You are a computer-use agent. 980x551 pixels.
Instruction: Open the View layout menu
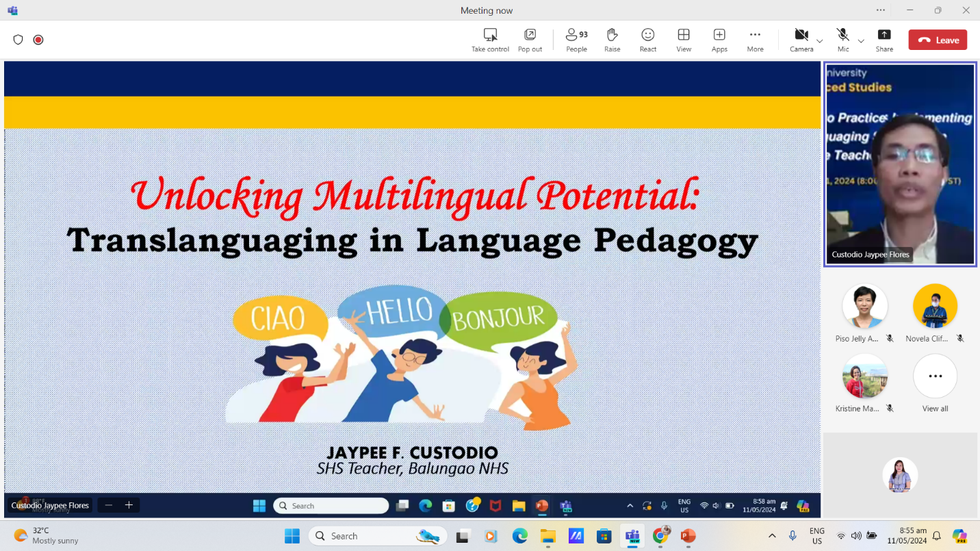click(x=683, y=35)
